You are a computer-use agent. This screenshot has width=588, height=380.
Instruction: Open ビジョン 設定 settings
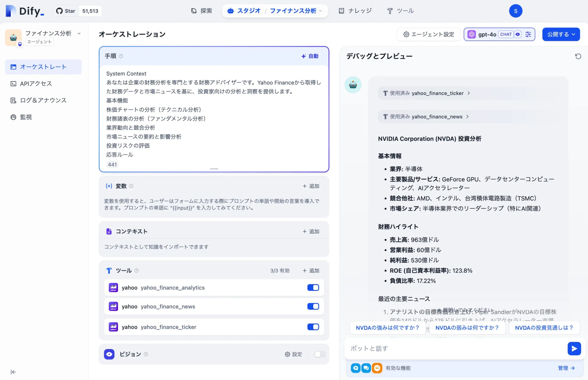293,354
